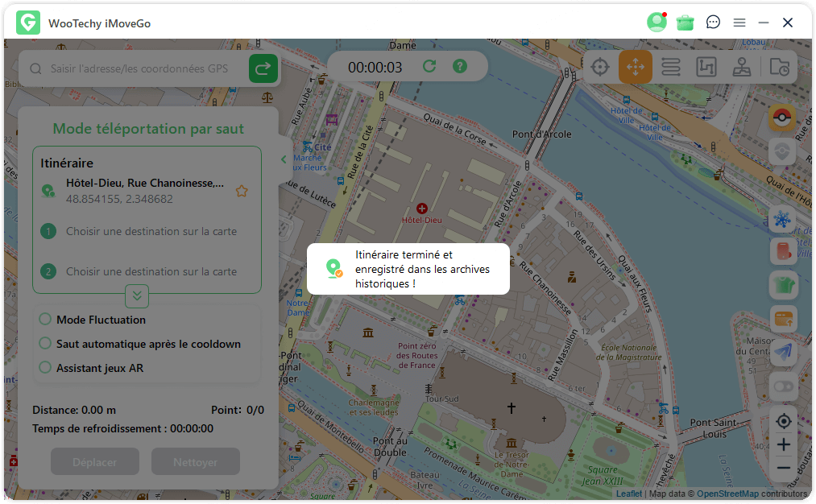Viewport: 816px width, 504px height.
Task: Click the Pokéball icon on the map sidebar
Action: 783,119
